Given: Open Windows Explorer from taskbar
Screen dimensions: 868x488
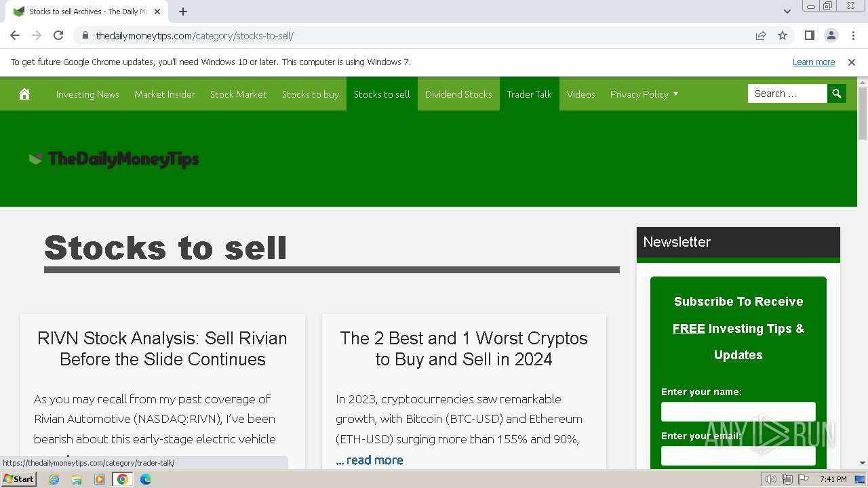Looking at the screenshot, I should 77,479.
